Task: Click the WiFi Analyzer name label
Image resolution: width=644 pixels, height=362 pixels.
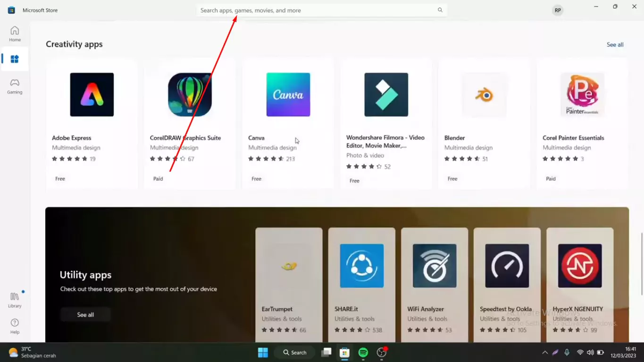Action: coord(426,309)
